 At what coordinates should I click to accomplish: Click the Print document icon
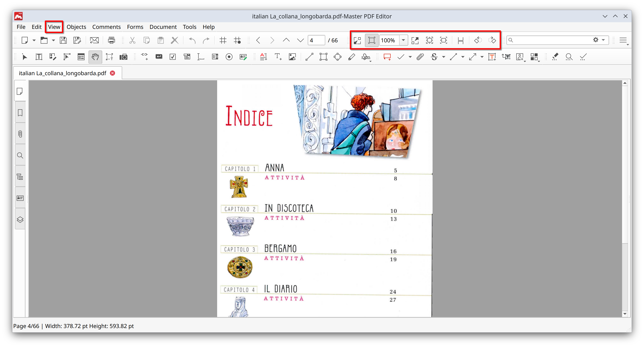tap(111, 40)
